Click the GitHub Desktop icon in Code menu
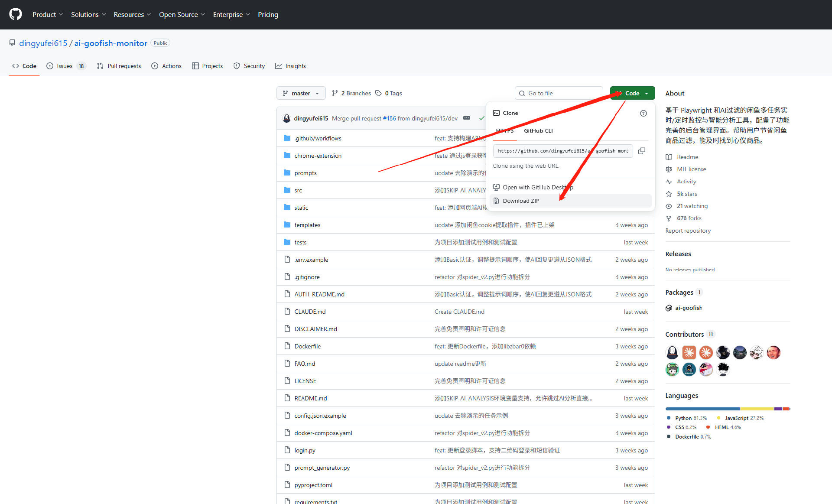 496,187
